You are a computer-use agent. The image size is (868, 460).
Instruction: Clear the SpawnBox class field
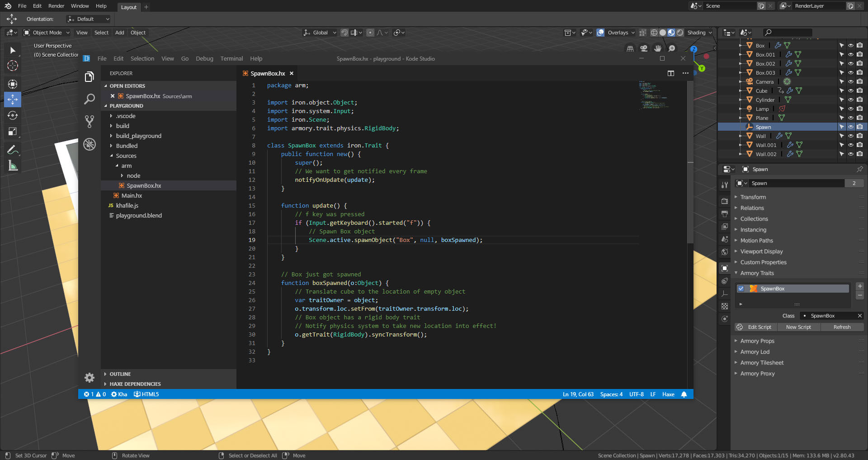[x=860, y=316]
